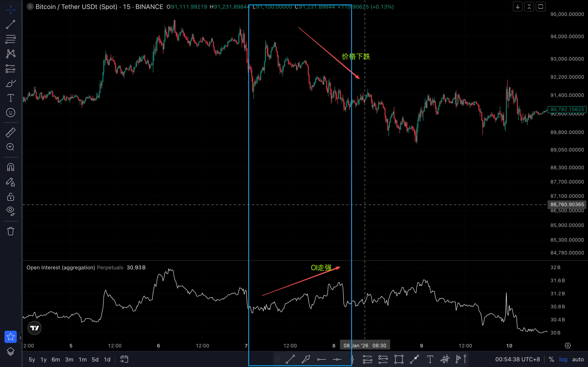Click the zoom in magnifier tool

[x=10, y=147]
